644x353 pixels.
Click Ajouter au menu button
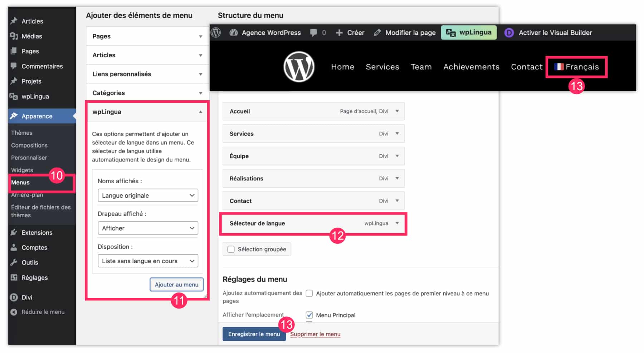[x=177, y=285]
